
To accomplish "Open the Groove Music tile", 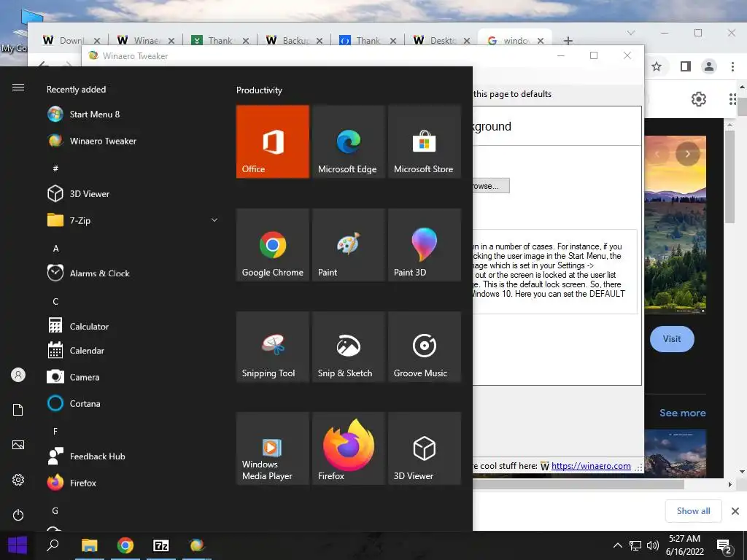I will (425, 347).
